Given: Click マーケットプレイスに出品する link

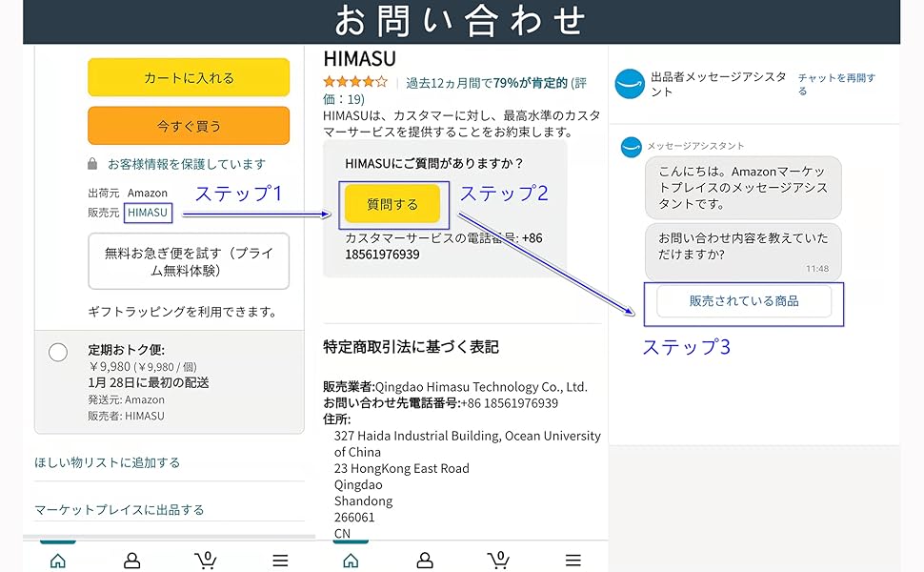Looking at the screenshot, I should (x=119, y=509).
